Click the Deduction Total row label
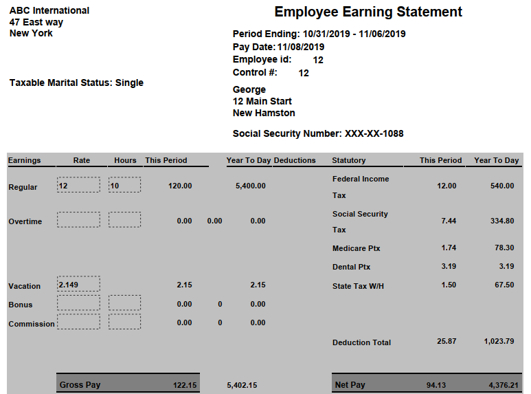Viewport: 531px width, 394px height. [x=362, y=343]
